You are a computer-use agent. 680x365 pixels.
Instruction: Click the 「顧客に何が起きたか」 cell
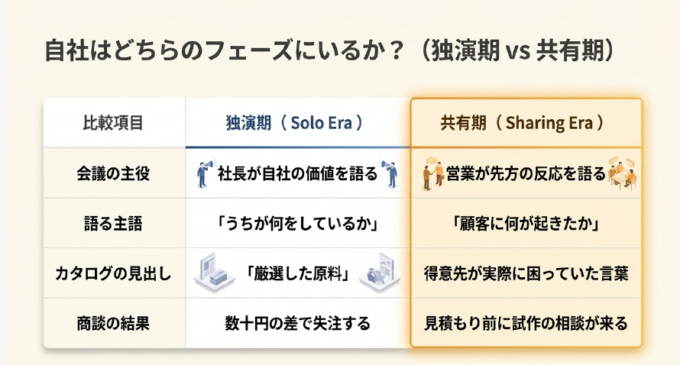tap(526, 223)
